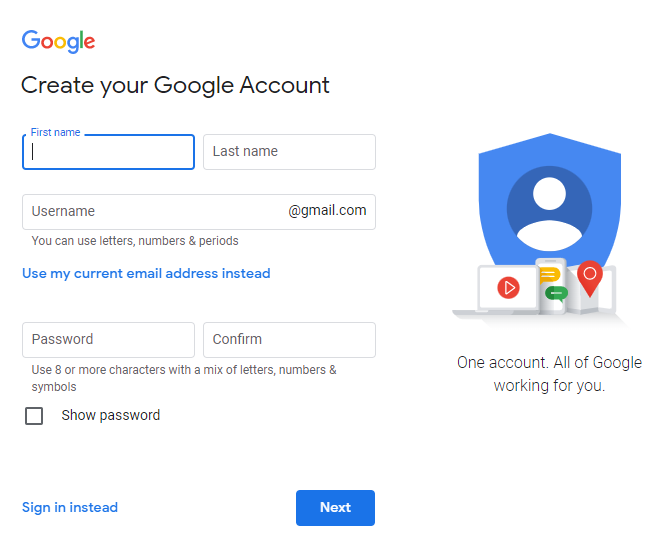Click the red play button icon in illustration
Image resolution: width=667 pixels, height=547 pixels.
508,288
